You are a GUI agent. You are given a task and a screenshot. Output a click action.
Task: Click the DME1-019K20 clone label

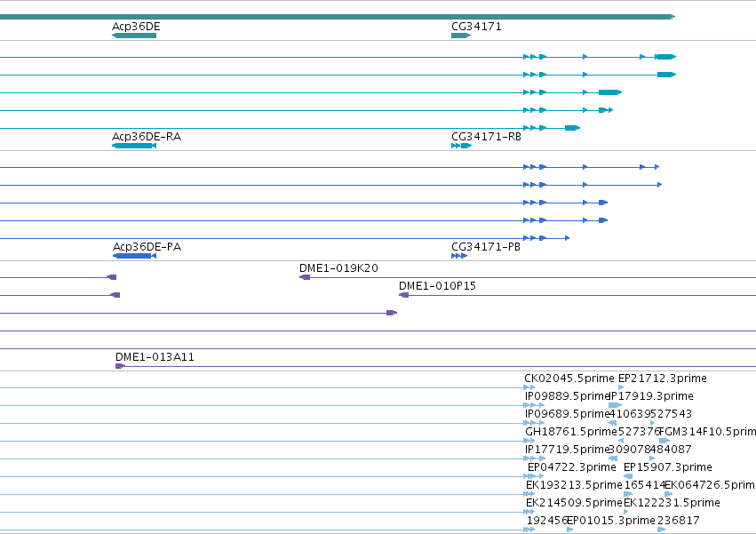(x=338, y=267)
